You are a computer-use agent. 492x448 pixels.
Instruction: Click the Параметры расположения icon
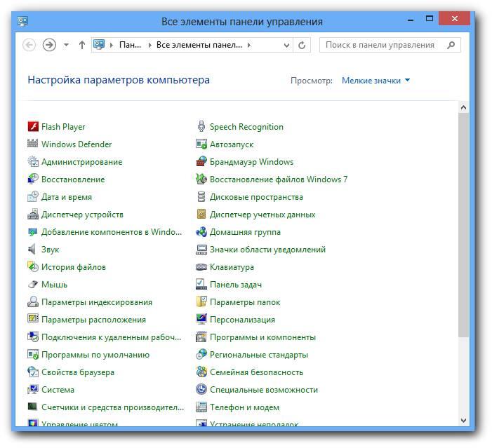click(33, 319)
